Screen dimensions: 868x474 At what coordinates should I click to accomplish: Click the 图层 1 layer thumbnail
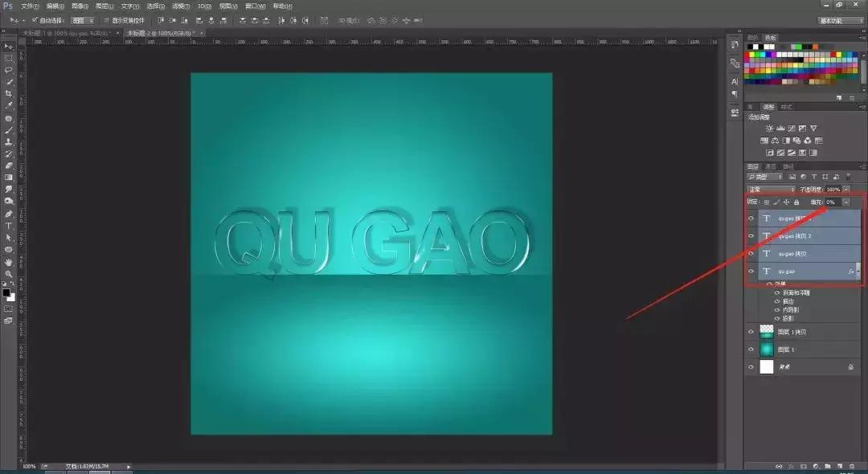coord(766,349)
